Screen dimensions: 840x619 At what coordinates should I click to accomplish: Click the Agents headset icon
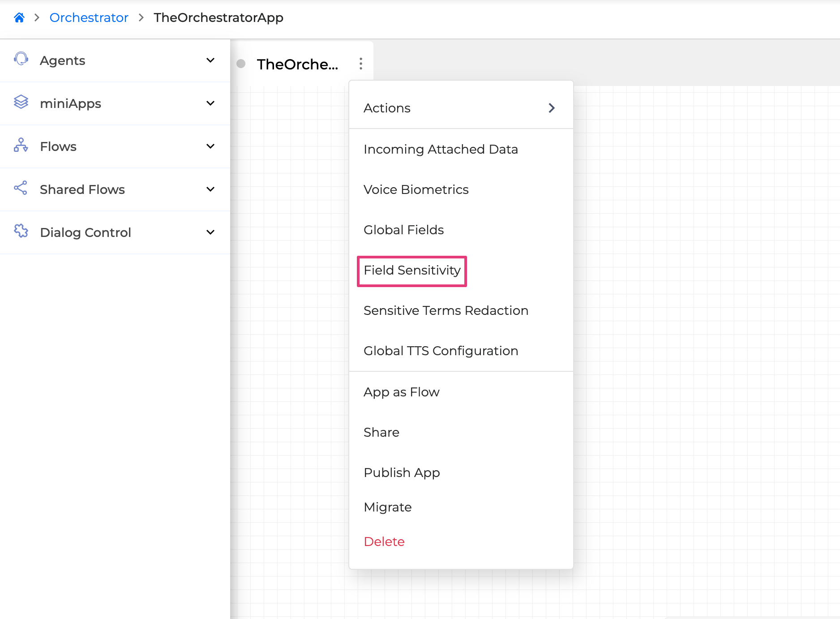21,59
